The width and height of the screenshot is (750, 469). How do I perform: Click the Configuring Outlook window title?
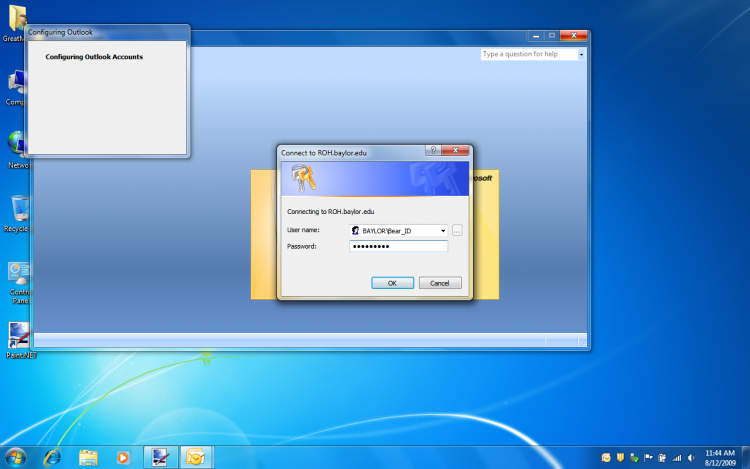pyautogui.click(x=60, y=33)
